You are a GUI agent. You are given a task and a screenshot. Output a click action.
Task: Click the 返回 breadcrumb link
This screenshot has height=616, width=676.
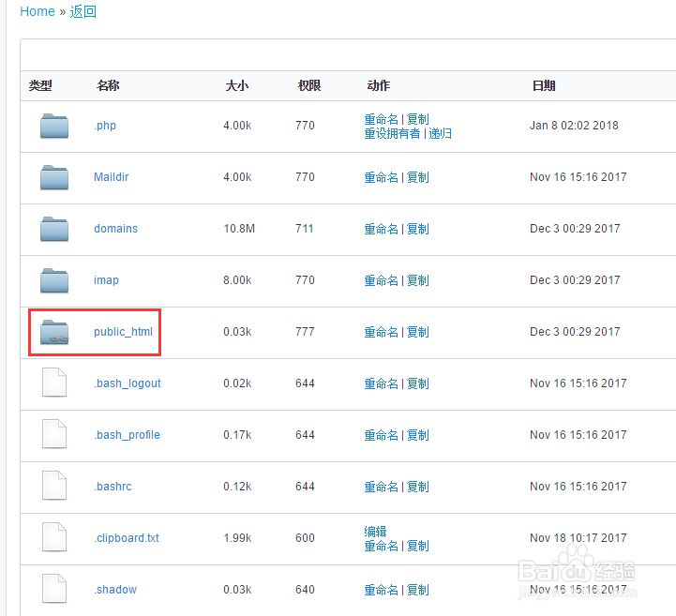pyautogui.click(x=83, y=11)
